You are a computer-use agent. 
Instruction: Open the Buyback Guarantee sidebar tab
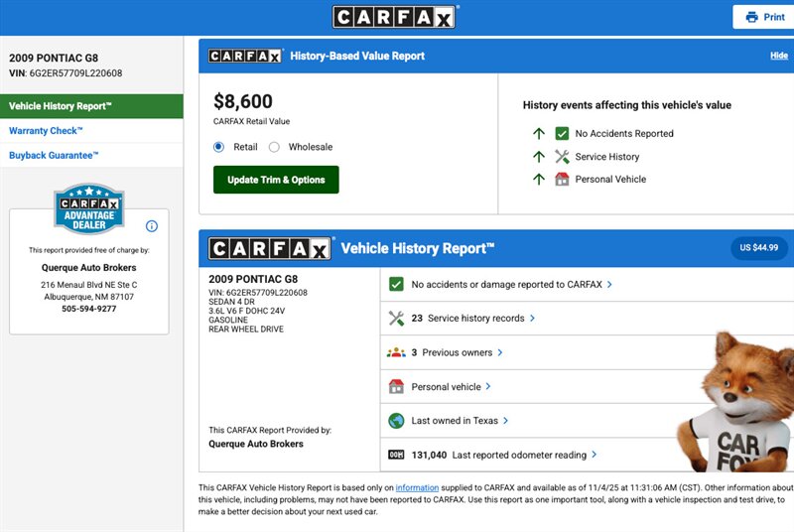55,156
